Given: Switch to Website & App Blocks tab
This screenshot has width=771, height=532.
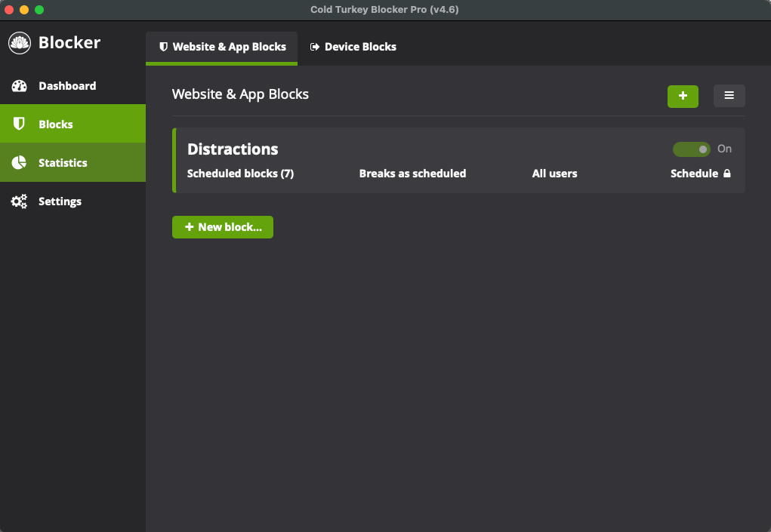Looking at the screenshot, I should [222, 47].
